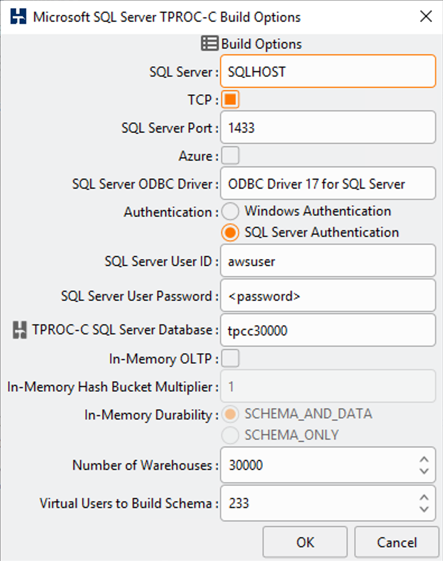The image size is (443, 561).
Task: Select SCHEMA_ONLY durability option
Action: pos(230,435)
